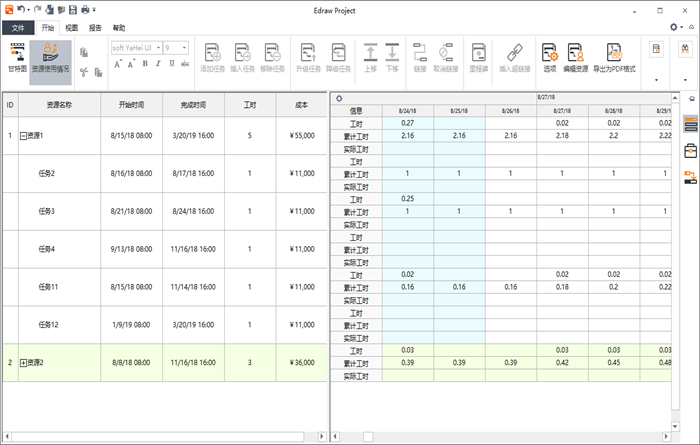This screenshot has height=445, width=700.
Task: Click the print icon in quick access bar
Action: pos(85,9)
